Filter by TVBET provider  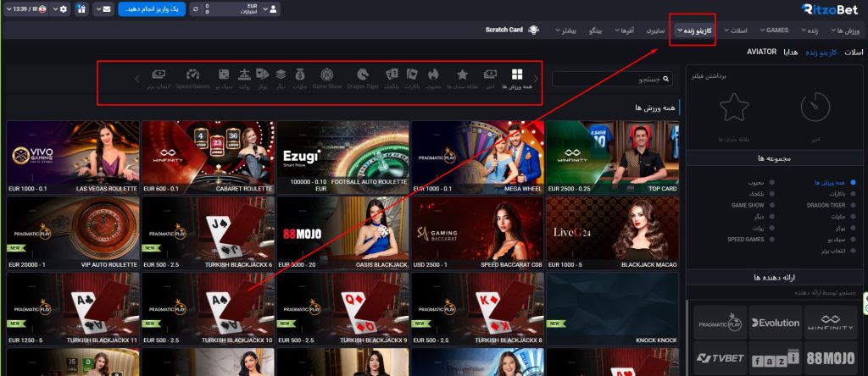click(x=720, y=357)
